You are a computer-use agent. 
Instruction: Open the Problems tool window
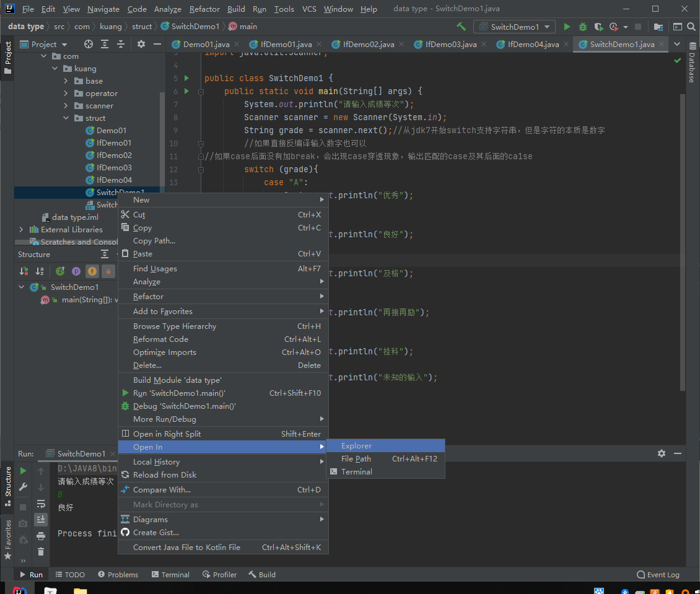pos(118,574)
